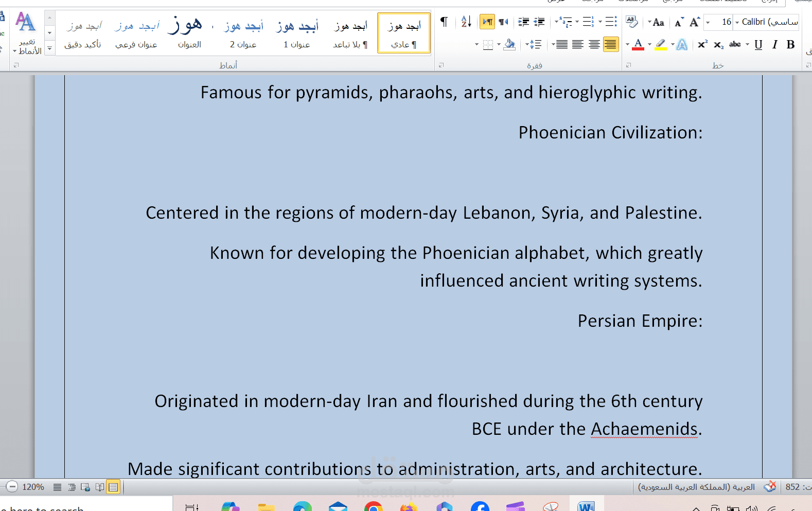Open Word app in Windows taskbar
The height and width of the screenshot is (511, 812).
pos(586,506)
